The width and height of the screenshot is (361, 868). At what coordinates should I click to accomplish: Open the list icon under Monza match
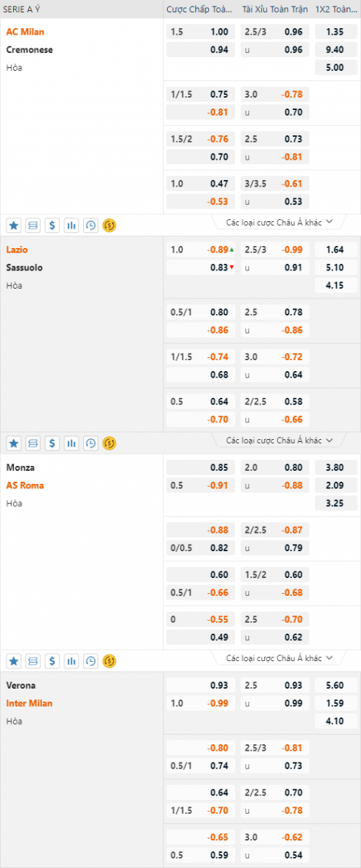point(33,660)
